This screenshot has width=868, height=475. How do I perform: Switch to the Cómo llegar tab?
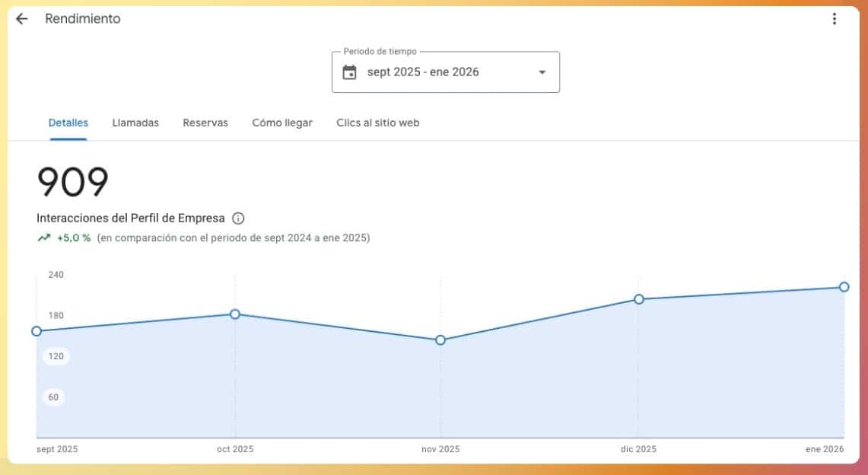pyautogui.click(x=282, y=123)
